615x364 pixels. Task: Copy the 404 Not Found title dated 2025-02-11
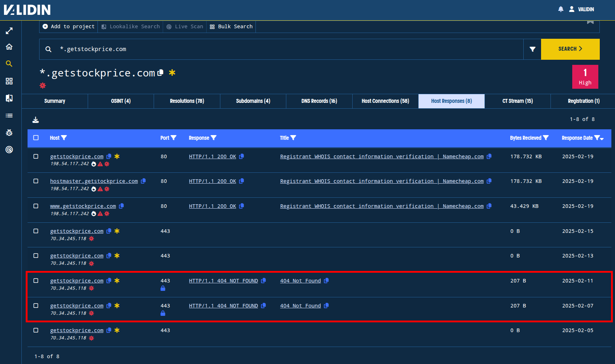click(326, 281)
